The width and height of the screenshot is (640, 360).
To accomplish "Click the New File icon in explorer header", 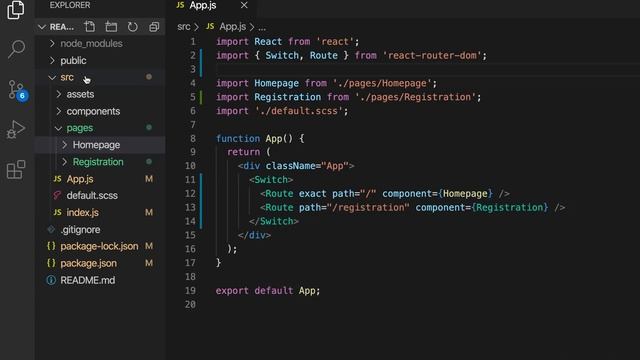I will 89,27.
